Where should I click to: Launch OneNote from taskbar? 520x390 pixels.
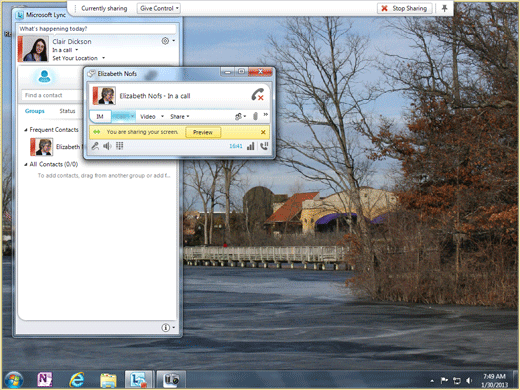45,380
